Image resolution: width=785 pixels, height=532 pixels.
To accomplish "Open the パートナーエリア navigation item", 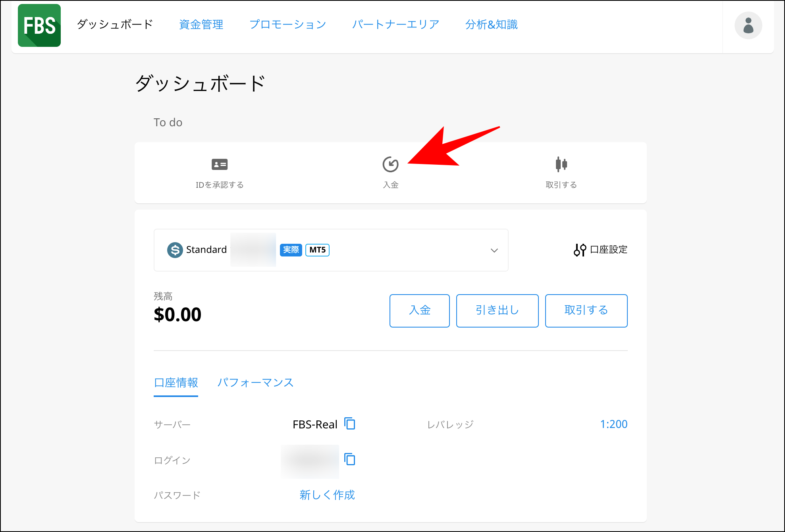I will tap(395, 24).
